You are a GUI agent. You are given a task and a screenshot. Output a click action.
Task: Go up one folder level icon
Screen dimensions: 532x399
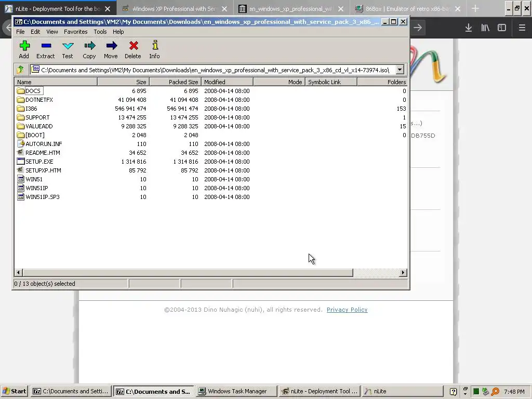tap(20, 70)
